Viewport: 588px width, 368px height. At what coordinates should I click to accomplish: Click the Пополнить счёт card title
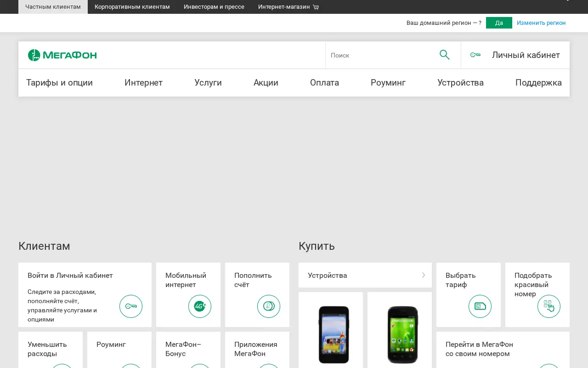(253, 280)
